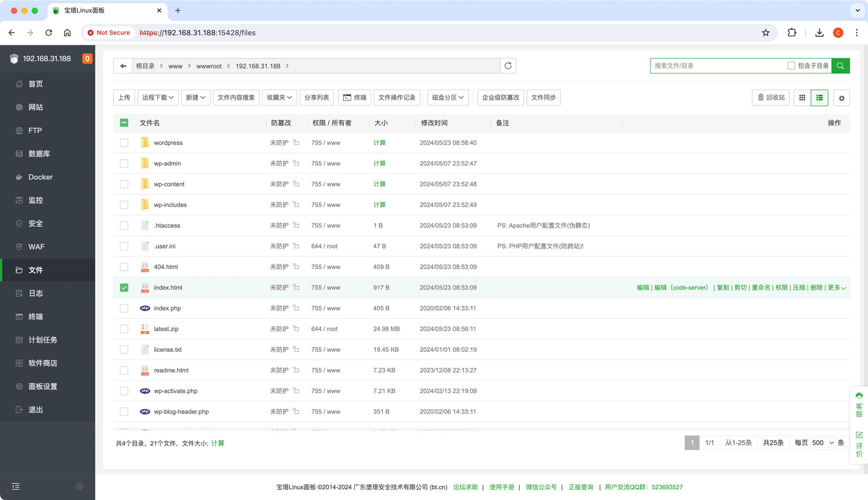The width and height of the screenshot is (868, 500).
Task: Expand the chevron after 192.168.31.188 in path
Action: [287, 66]
